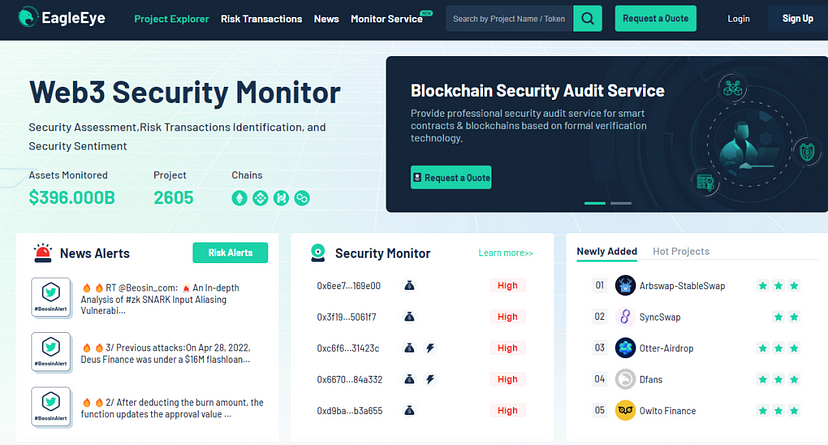The image size is (828, 445).
Task: Open Project Explorer in navigation
Action: (x=172, y=19)
